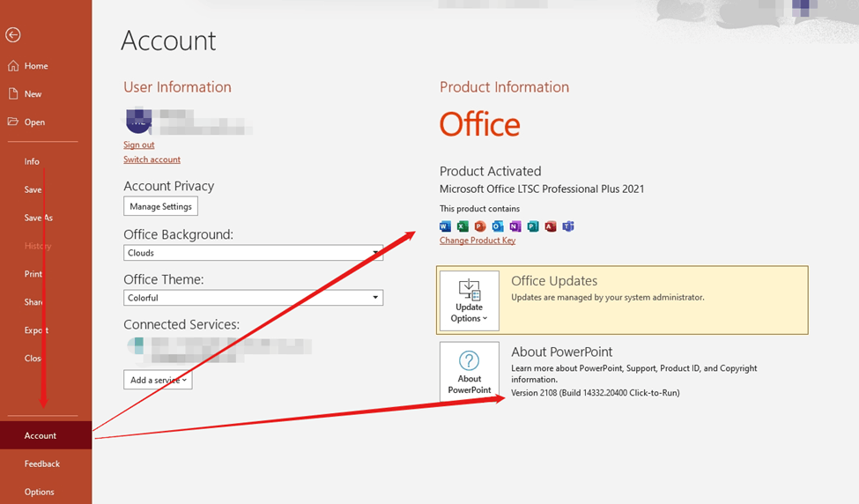Click the Access app icon

[x=551, y=226]
